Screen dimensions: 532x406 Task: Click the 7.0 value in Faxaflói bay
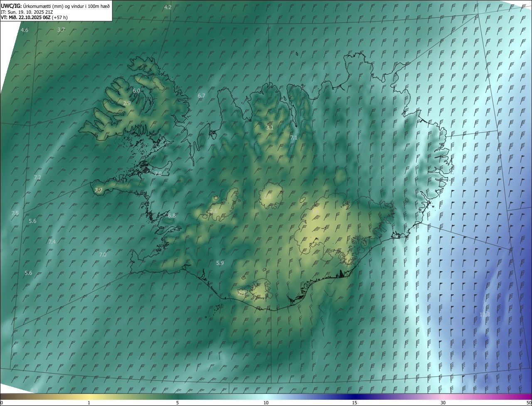[x=103, y=254]
